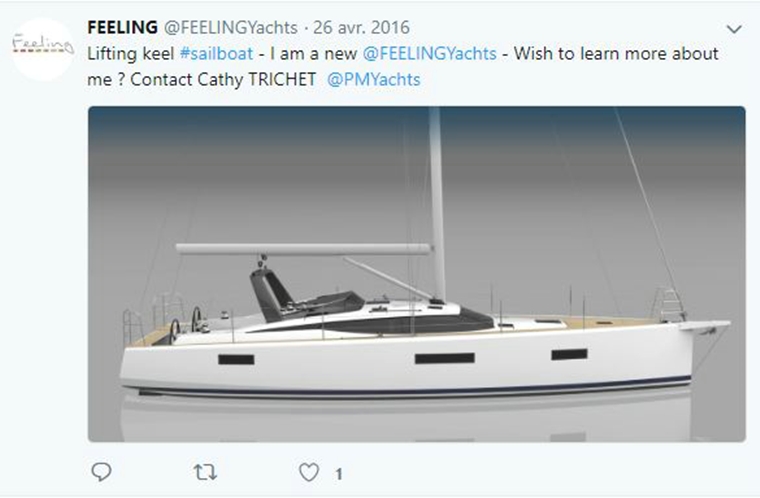Click the words "Lifting keel" in the tweet

(x=131, y=53)
